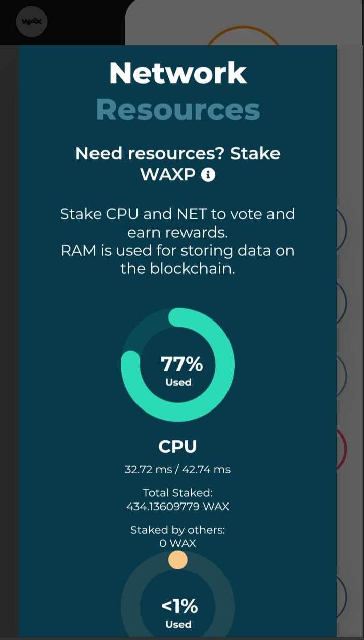Click the Stake CPU and NET description
The height and width of the screenshot is (640, 364).
pyautogui.click(x=177, y=223)
